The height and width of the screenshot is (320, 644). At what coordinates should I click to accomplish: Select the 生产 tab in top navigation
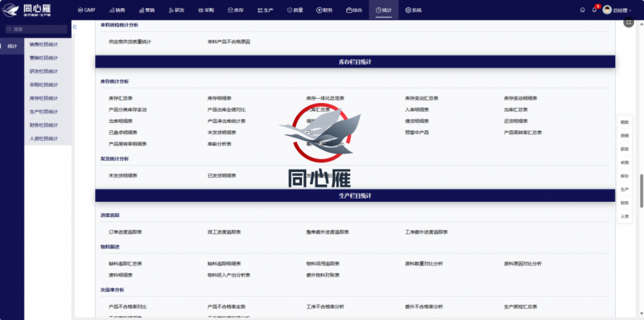pos(265,10)
